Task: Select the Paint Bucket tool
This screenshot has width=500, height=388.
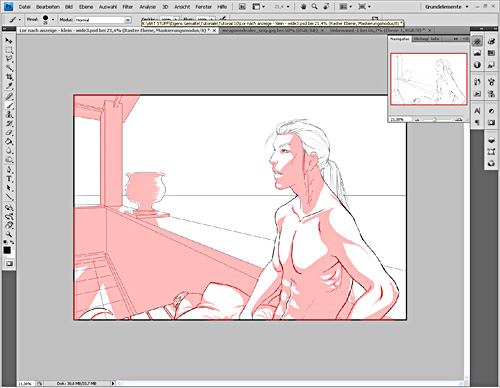Action: (9, 142)
